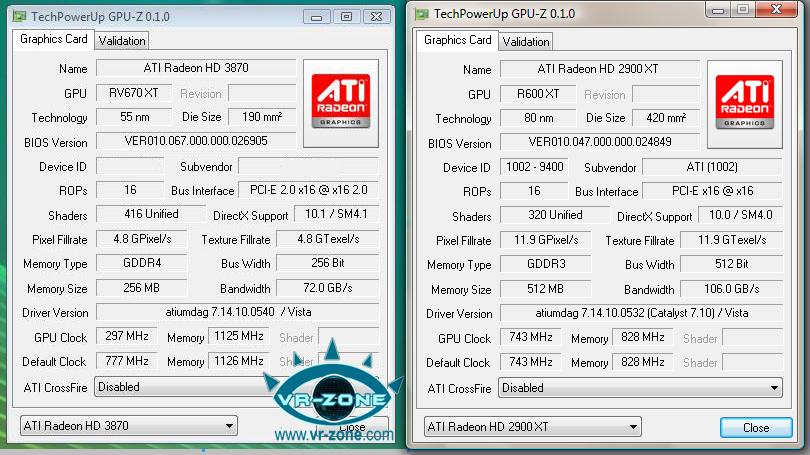Click DirectX Support '10.1 / SM4.1'

click(336, 214)
